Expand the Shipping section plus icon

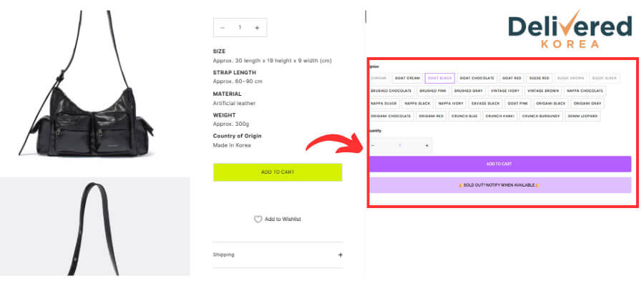[340, 255]
